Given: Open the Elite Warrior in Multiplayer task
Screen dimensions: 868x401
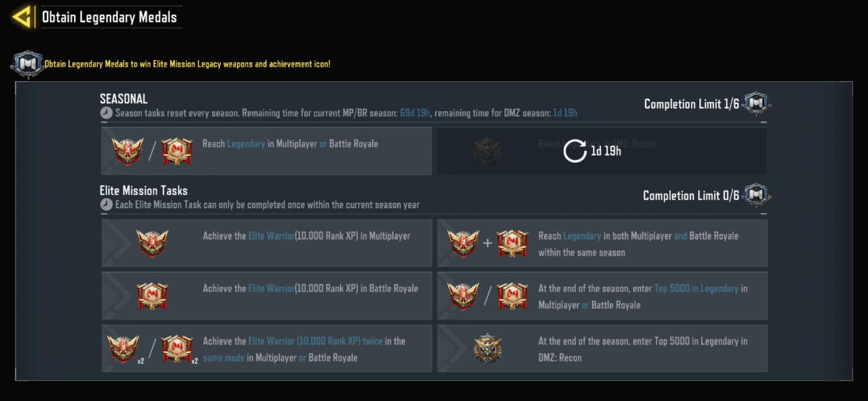Looking at the screenshot, I should (267, 243).
